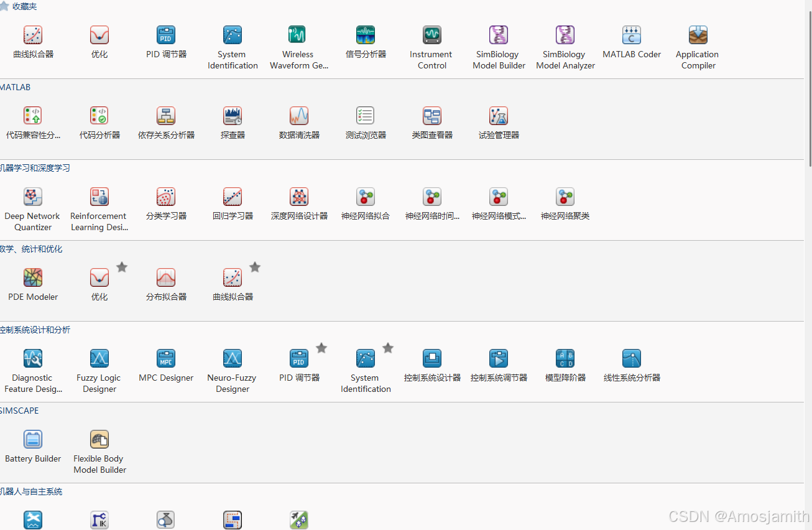
Task: Open MPC Designer app
Action: click(166, 366)
